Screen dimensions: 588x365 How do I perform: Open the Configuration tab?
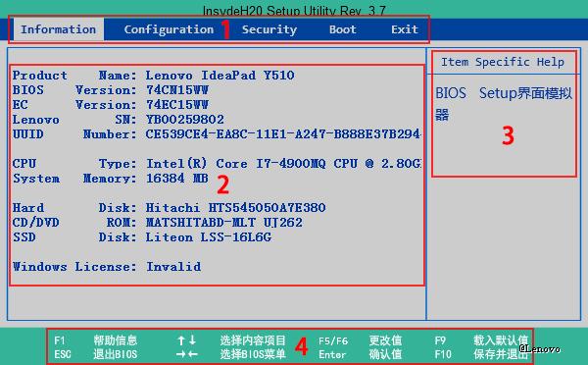point(169,29)
